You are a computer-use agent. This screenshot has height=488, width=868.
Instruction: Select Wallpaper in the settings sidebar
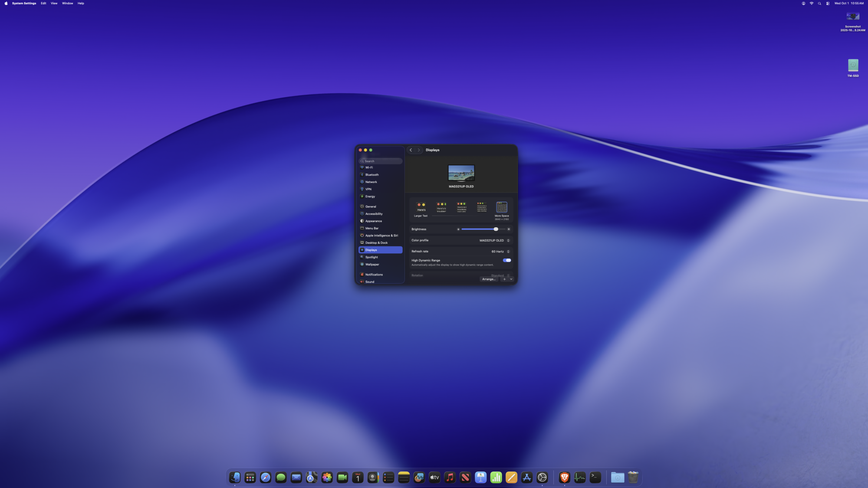coord(372,265)
